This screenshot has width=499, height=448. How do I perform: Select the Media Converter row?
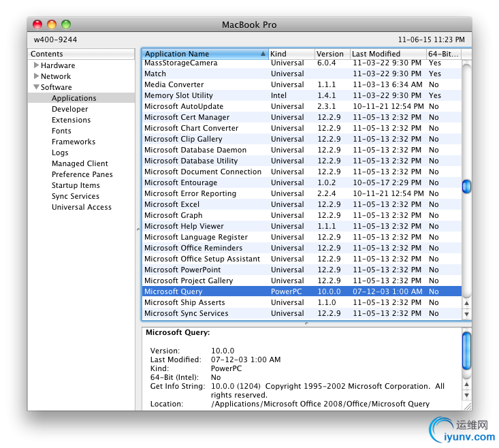pyautogui.click(x=302, y=84)
